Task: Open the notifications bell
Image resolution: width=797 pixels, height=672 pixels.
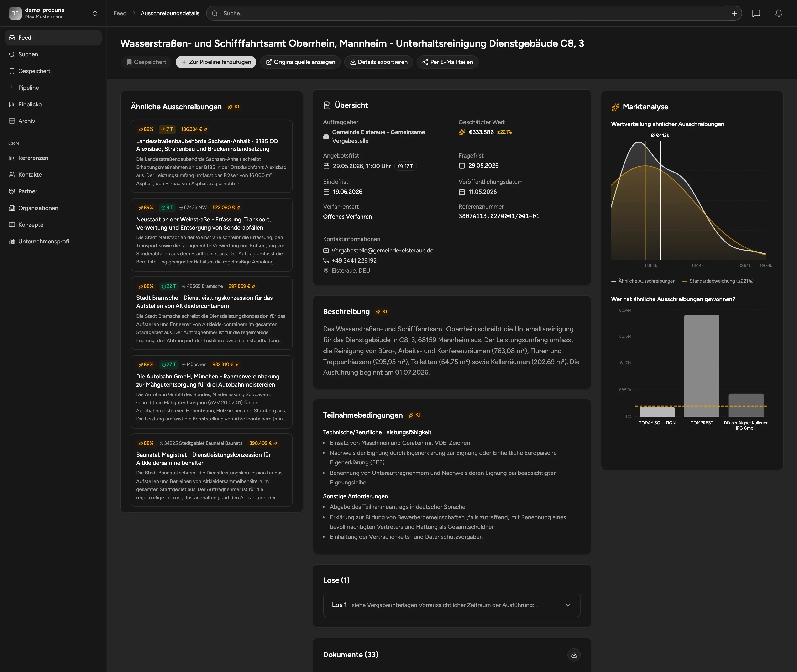Action: point(778,13)
